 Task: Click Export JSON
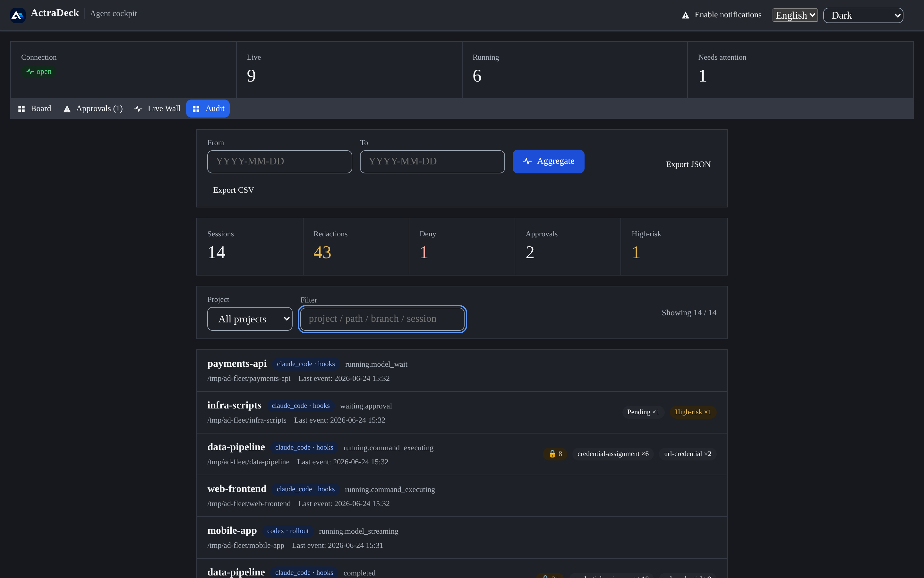pos(688,164)
